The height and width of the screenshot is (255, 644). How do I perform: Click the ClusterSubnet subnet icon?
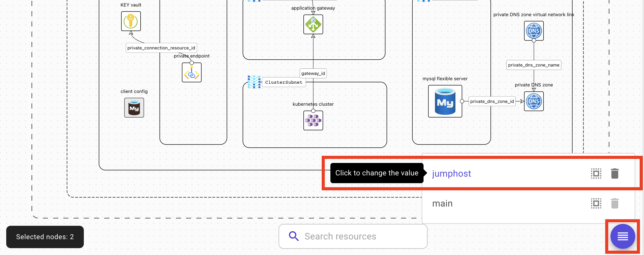pyautogui.click(x=254, y=82)
